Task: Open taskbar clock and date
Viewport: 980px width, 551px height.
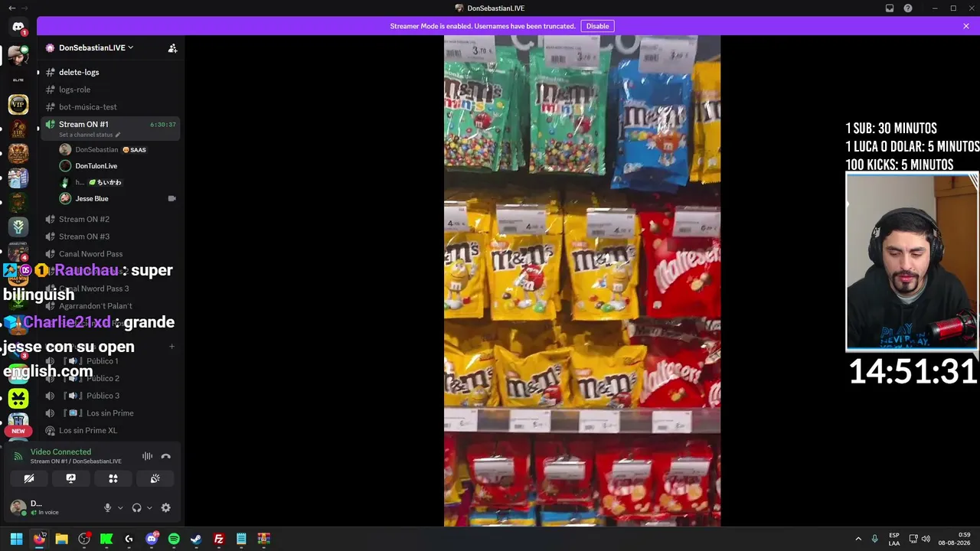Action: click(x=954, y=539)
